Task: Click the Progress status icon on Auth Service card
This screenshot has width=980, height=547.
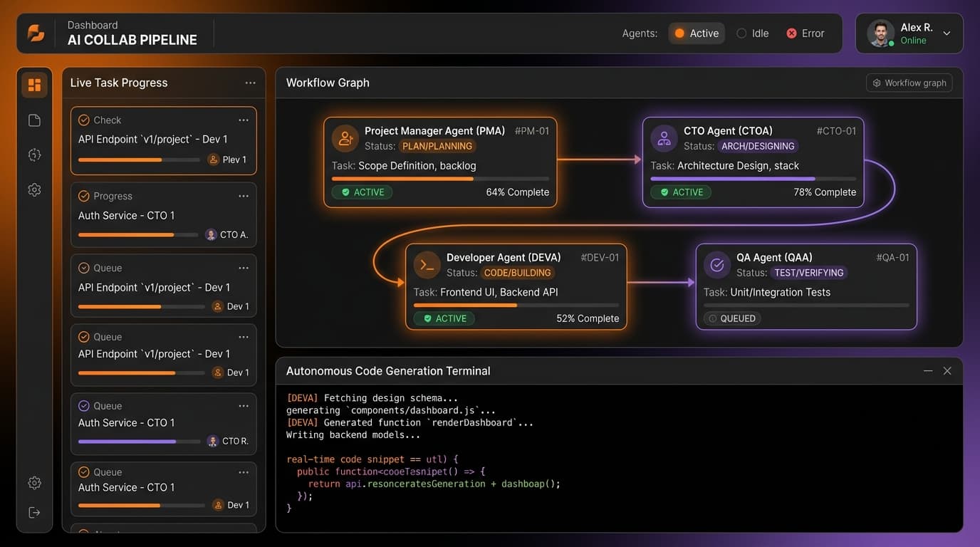Action: [x=84, y=196]
